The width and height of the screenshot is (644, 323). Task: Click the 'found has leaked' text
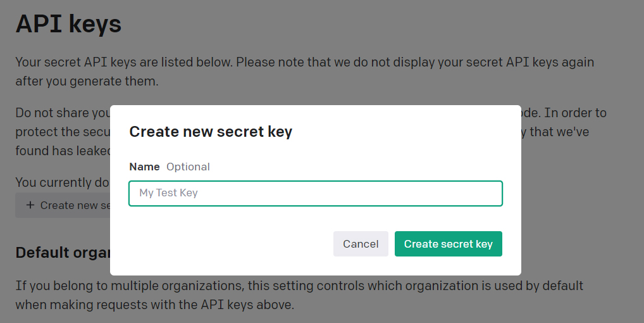63,151
